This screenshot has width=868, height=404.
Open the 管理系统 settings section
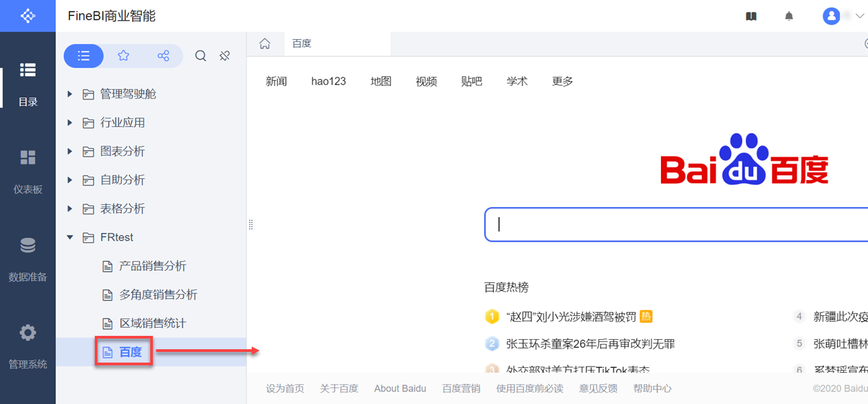27,346
